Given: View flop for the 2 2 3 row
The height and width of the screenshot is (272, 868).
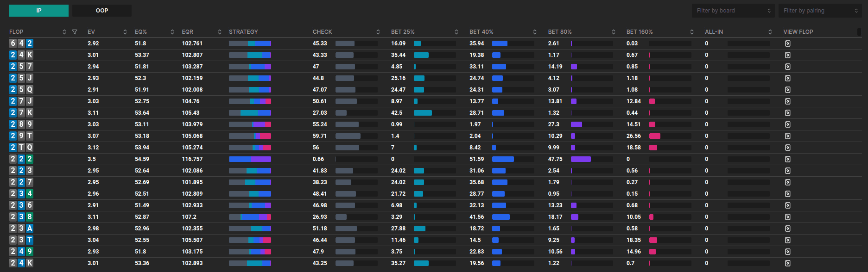Looking at the screenshot, I should 788,171.
